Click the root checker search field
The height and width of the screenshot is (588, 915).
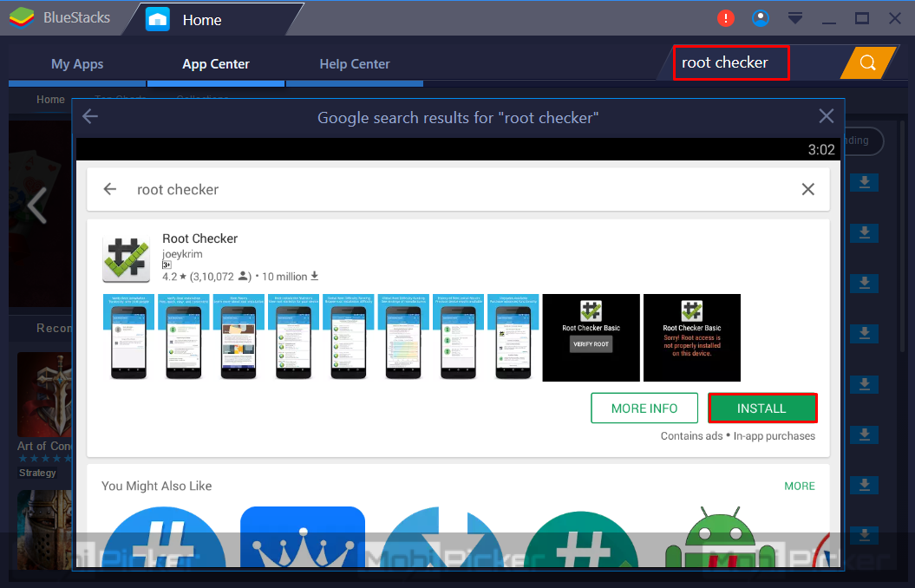pyautogui.click(x=731, y=62)
